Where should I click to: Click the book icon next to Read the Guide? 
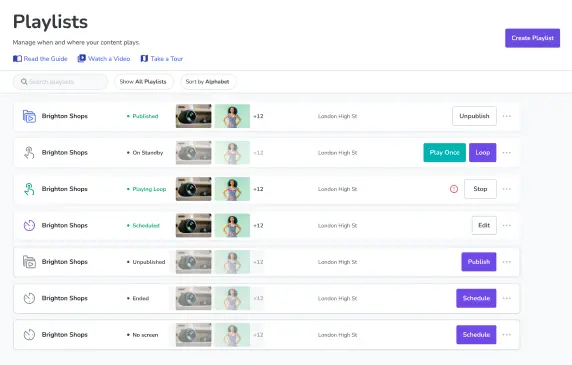point(17,59)
